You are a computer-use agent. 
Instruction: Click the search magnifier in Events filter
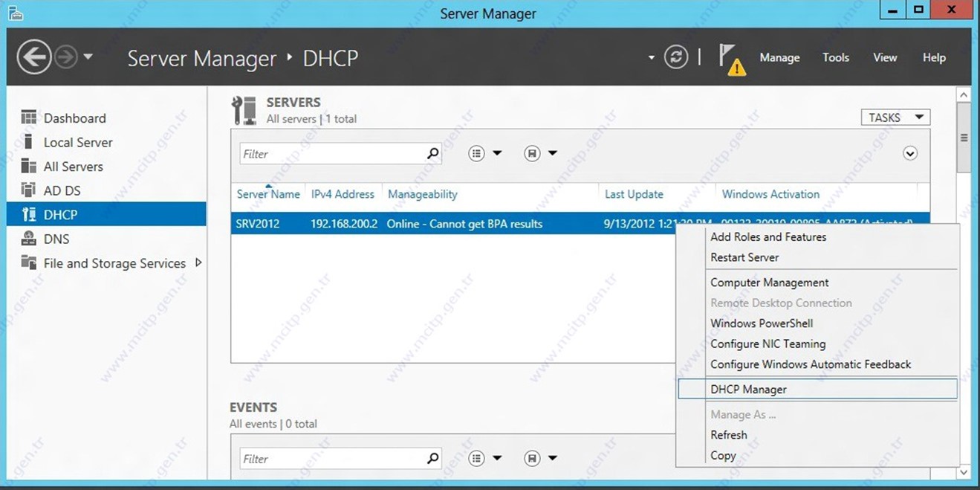[433, 459]
